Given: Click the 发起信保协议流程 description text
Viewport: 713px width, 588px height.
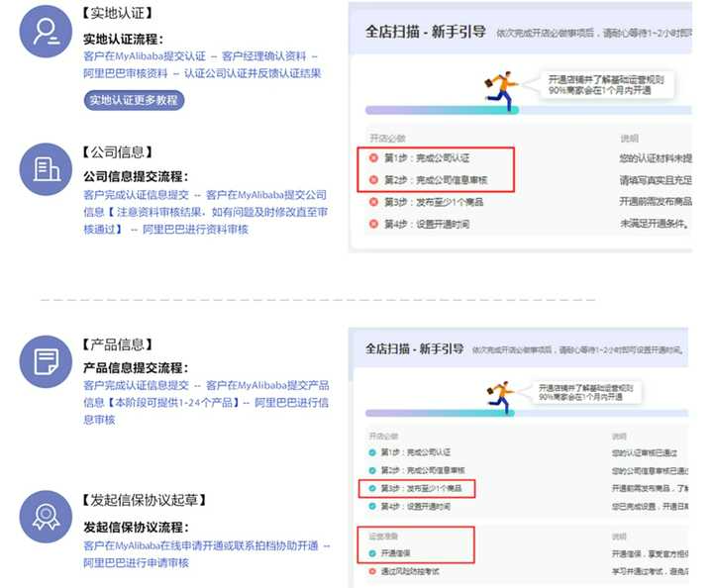Looking at the screenshot, I should click(x=206, y=553).
